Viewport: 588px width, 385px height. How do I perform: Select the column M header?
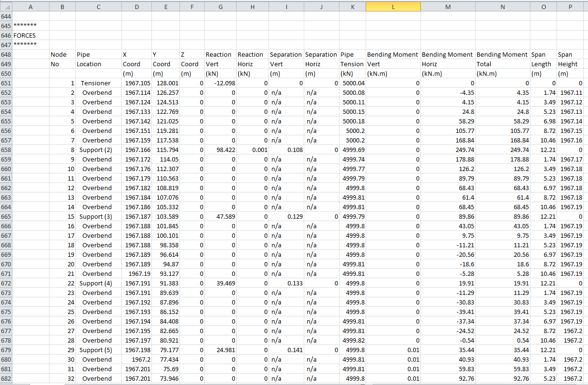[x=448, y=7]
